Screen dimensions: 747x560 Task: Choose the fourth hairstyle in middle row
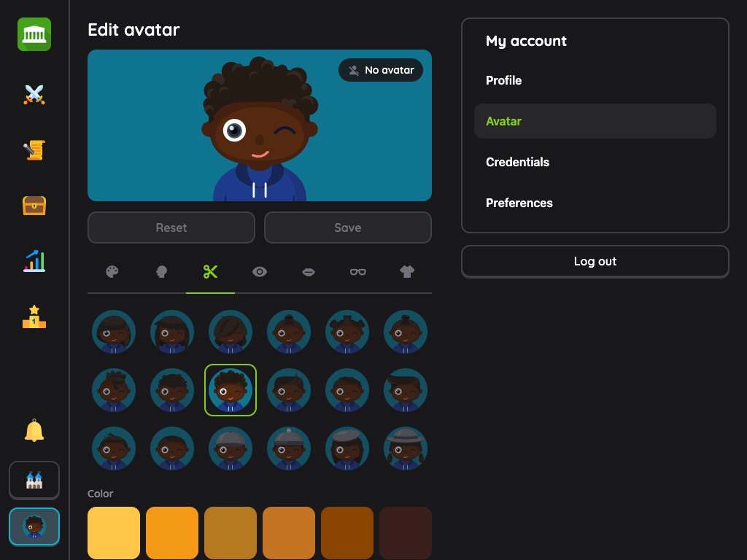pos(289,390)
